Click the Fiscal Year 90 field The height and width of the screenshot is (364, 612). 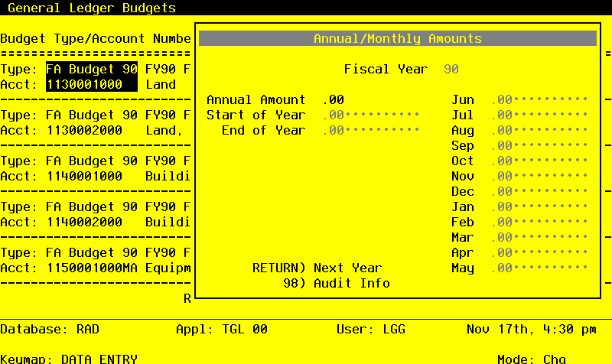click(451, 69)
